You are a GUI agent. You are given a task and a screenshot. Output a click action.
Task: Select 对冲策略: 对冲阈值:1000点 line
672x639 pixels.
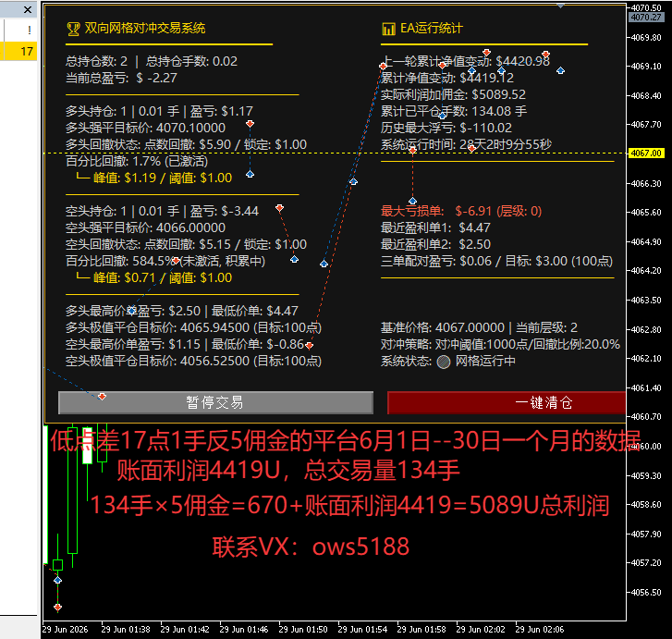click(501, 344)
